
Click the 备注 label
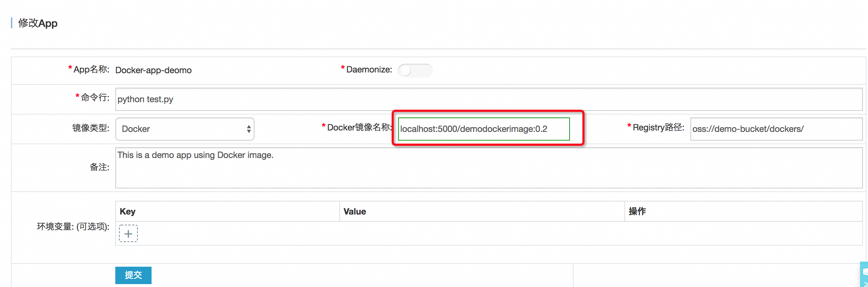point(99,167)
